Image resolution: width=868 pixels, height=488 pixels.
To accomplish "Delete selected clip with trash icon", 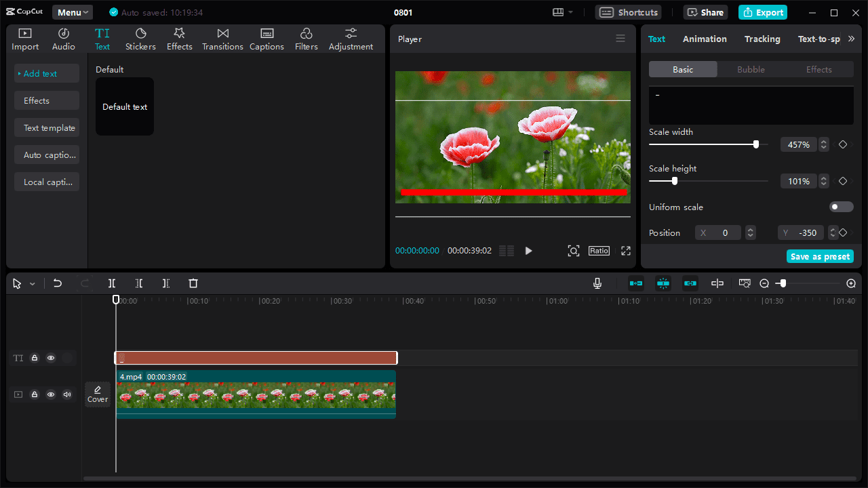I will [193, 283].
